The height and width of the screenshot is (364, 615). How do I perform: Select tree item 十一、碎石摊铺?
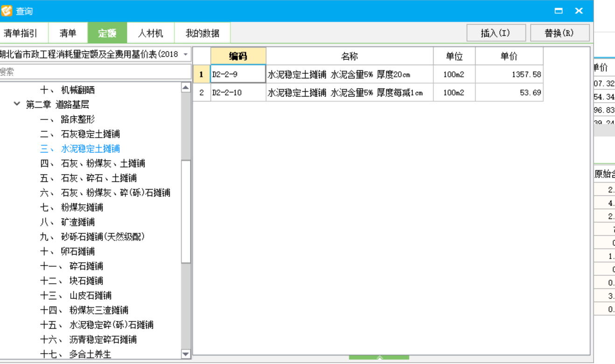(71, 266)
